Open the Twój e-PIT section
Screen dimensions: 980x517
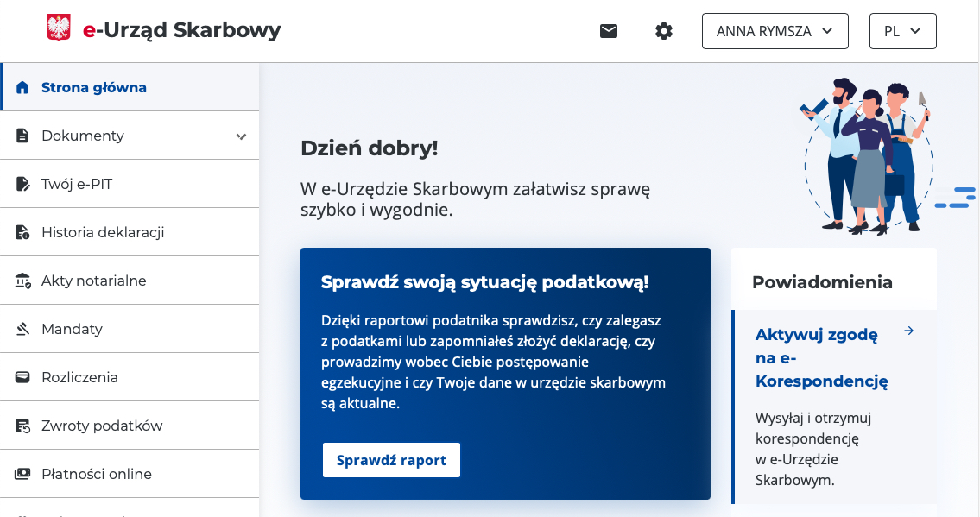tap(79, 183)
